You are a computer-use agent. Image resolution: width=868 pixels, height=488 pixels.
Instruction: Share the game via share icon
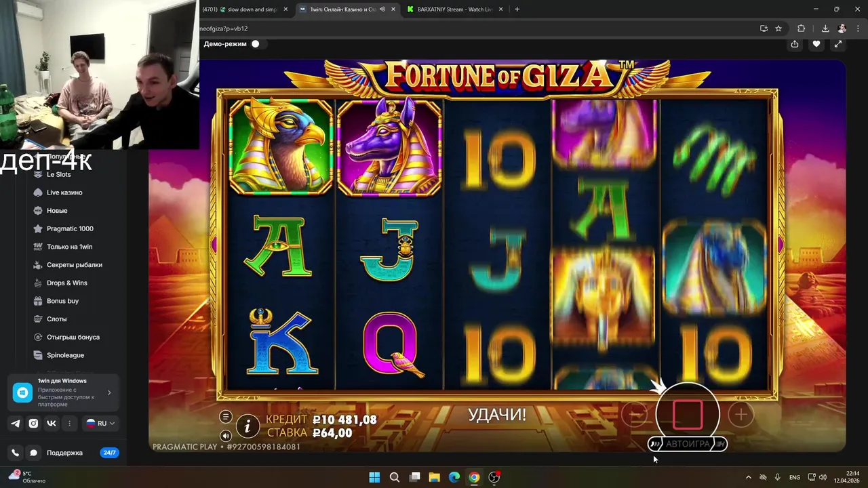click(795, 44)
